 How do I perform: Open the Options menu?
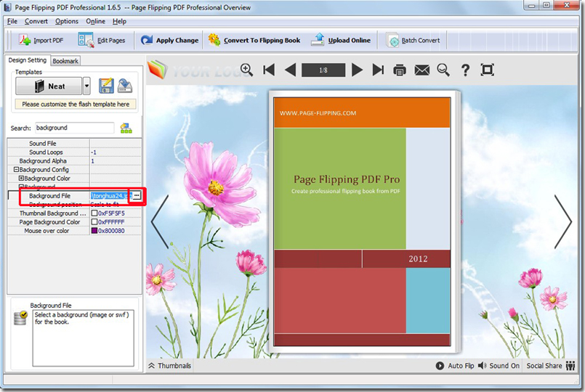(x=67, y=21)
